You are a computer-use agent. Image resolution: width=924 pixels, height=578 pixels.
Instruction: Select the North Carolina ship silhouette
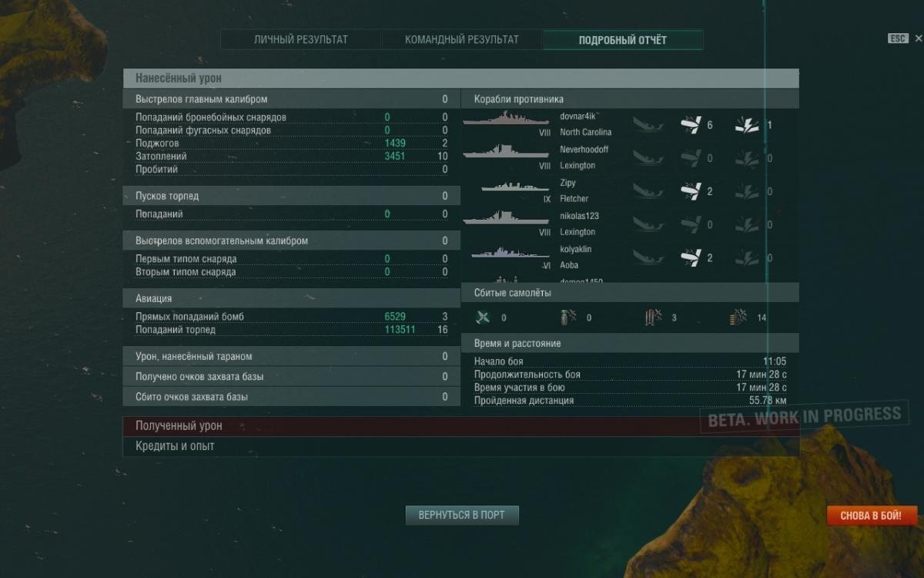[x=506, y=119]
